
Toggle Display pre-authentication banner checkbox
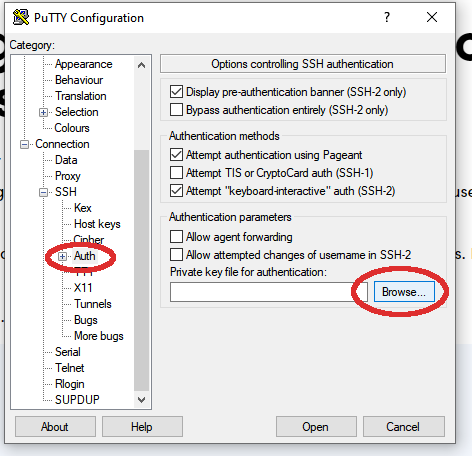[176, 92]
